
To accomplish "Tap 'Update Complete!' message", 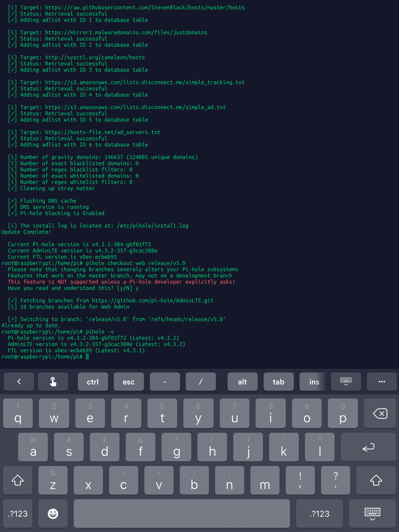I will click(26, 232).
